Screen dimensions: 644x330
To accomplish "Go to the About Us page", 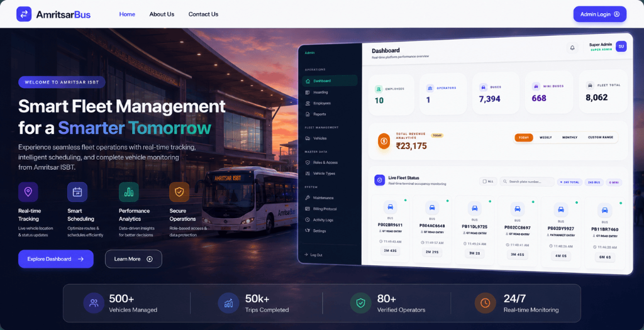I will tap(162, 14).
